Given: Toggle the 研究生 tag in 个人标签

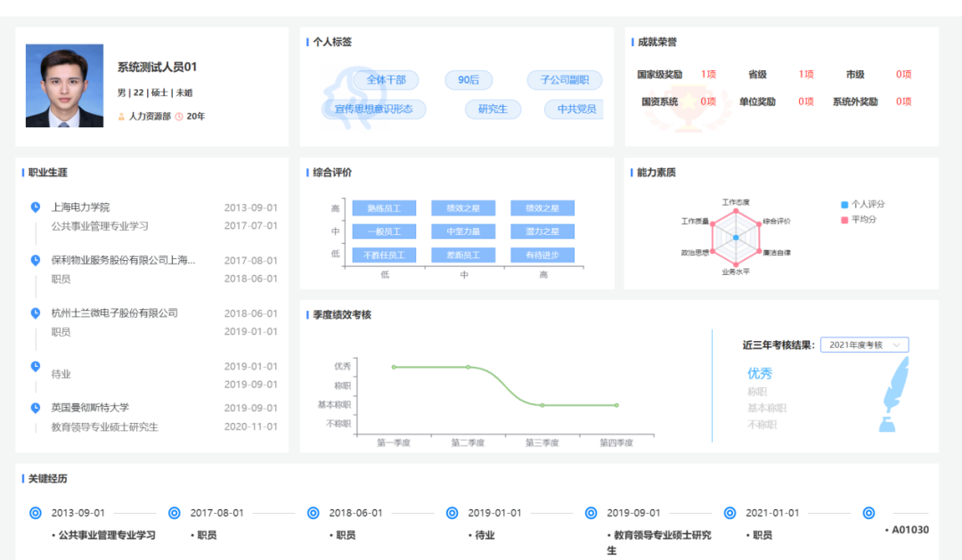Looking at the screenshot, I should tap(493, 110).
